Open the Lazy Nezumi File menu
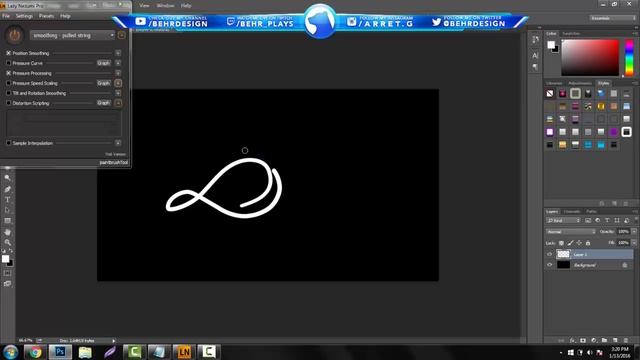640x360 pixels. pyautogui.click(x=6, y=16)
